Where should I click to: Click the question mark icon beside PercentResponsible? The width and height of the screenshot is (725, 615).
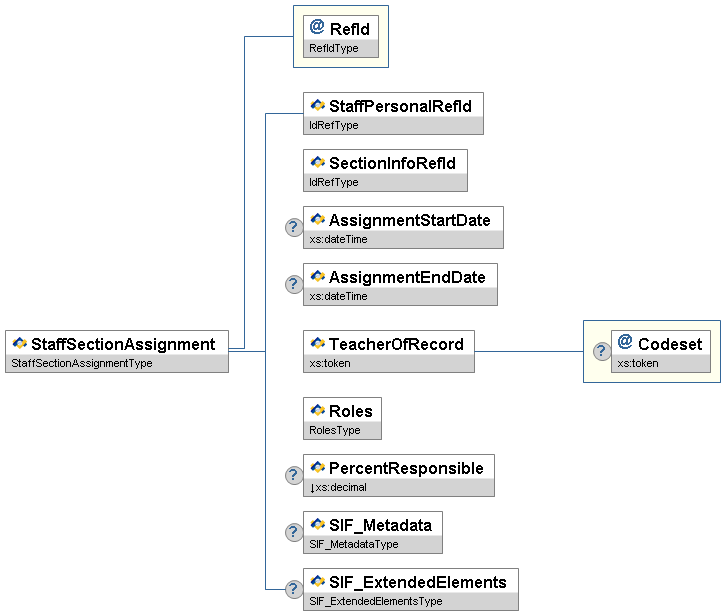point(294,476)
